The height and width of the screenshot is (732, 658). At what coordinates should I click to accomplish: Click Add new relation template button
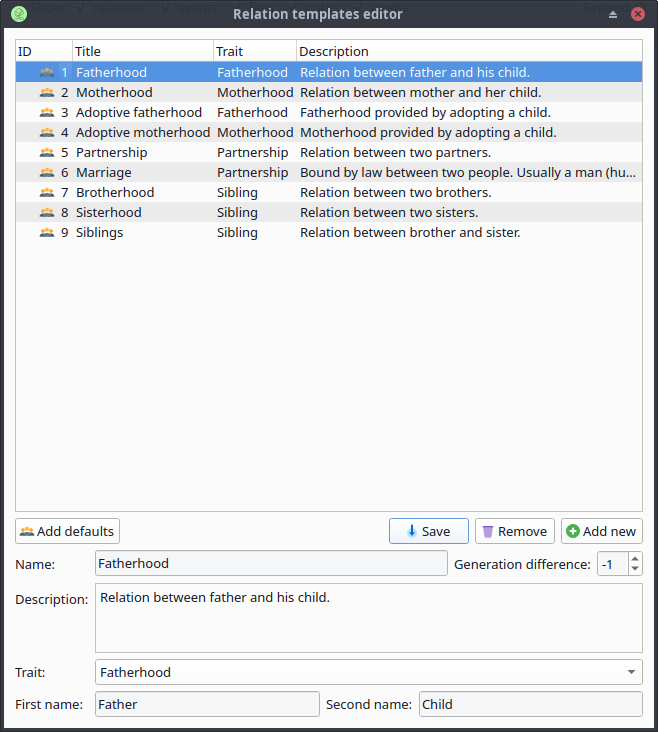(601, 531)
